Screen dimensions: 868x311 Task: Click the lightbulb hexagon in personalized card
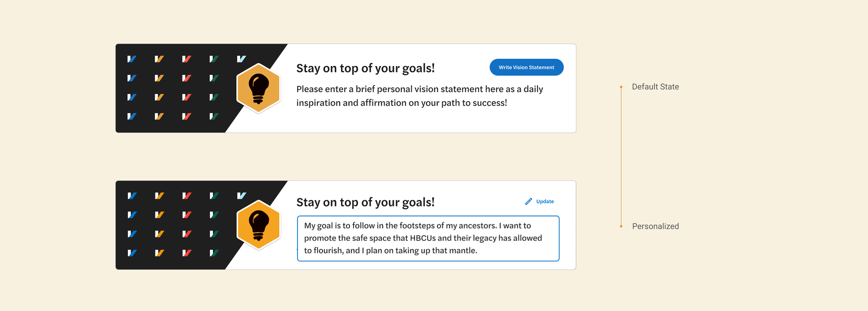pos(258,225)
